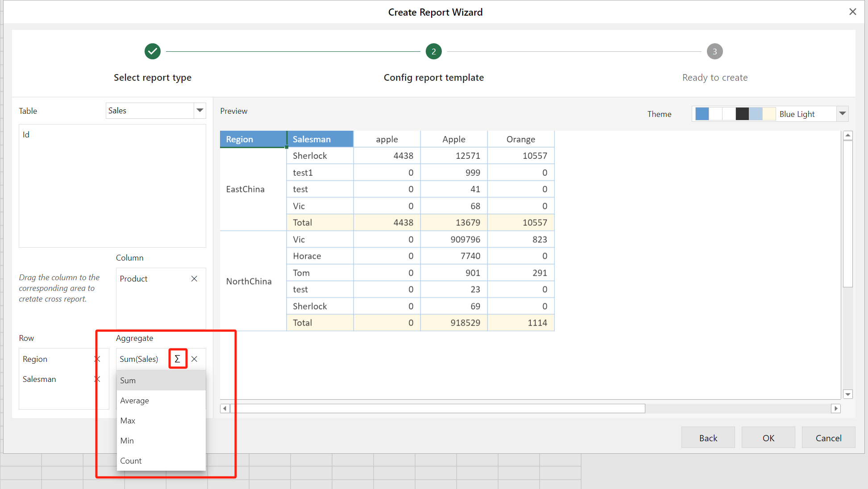Click the lowercase apple column header
The image size is (868, 489).
tap(387, 139)
